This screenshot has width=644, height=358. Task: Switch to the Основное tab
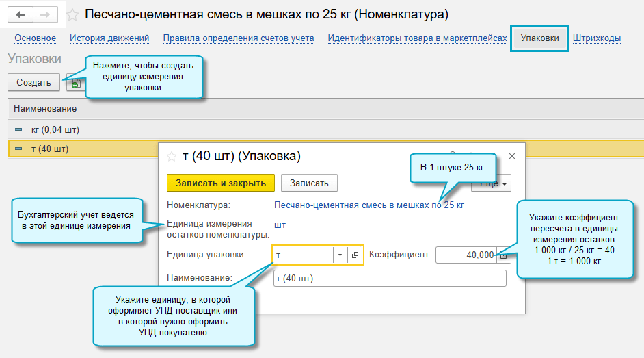click(x=35, y=38)
